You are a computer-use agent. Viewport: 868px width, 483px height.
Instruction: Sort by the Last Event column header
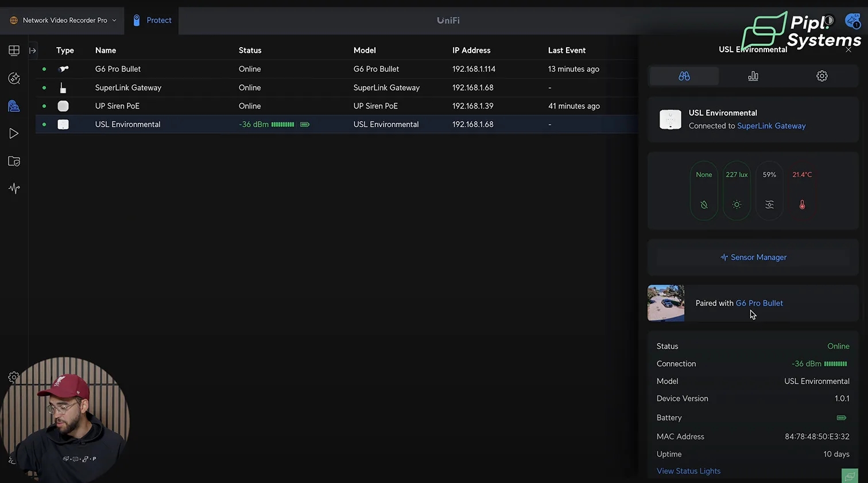point(567,50)
